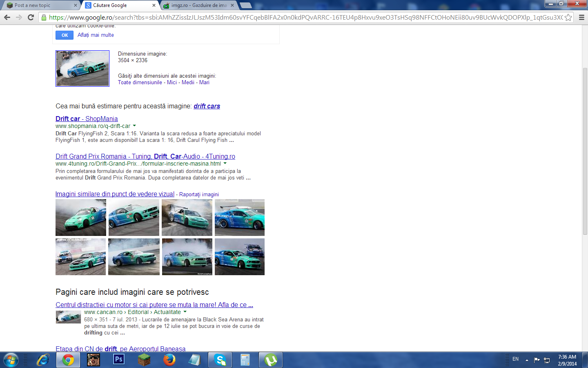Click Raportați imagini link
588x368 pixels.
point(199,195)
